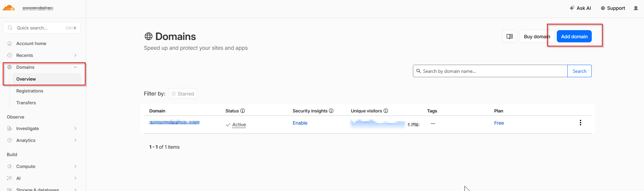This screenshot has height=191, width=644.
Task: Expand the Analytics menu chevron
Action: click(x=75, y=140)
